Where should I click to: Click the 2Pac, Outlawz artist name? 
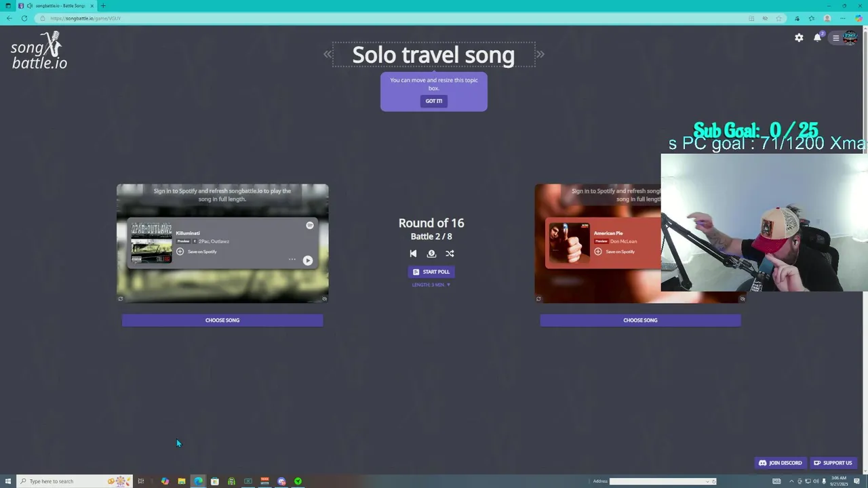click(214, 241)
